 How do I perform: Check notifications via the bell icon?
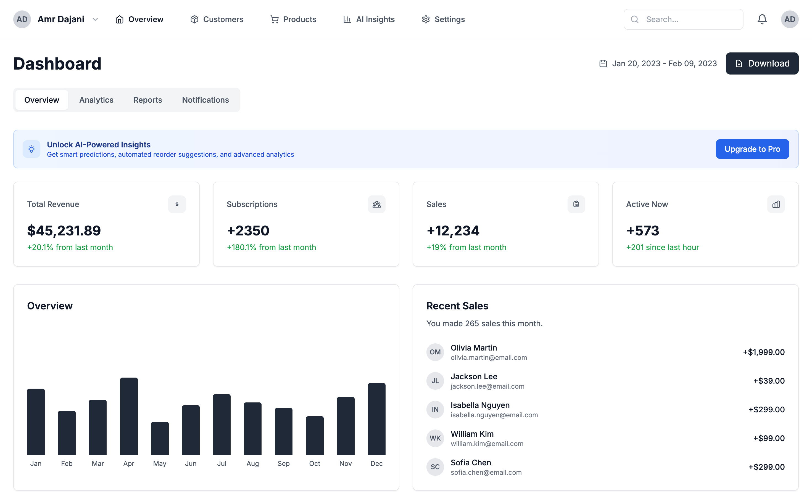click(x=762, y=19)
